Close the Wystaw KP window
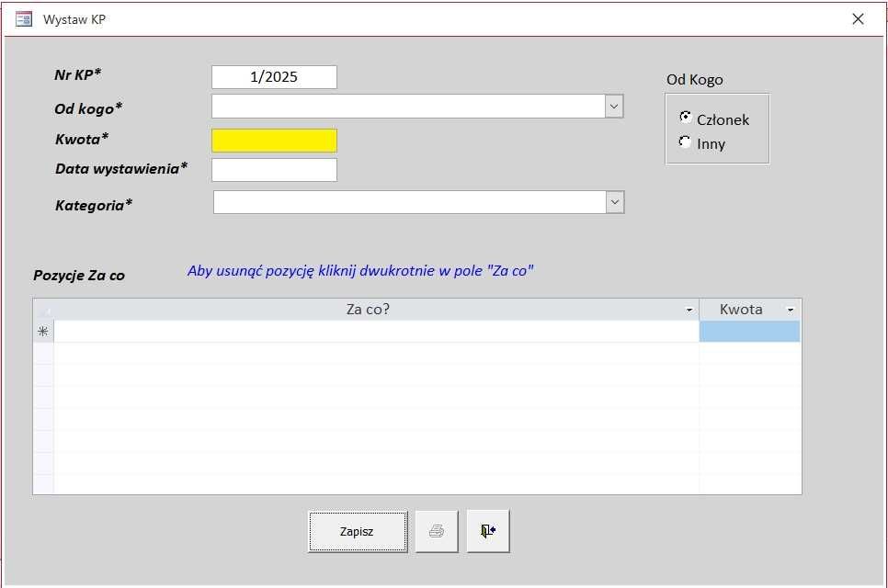Viewport: 888px width, 588px height. tap(858, 19)
